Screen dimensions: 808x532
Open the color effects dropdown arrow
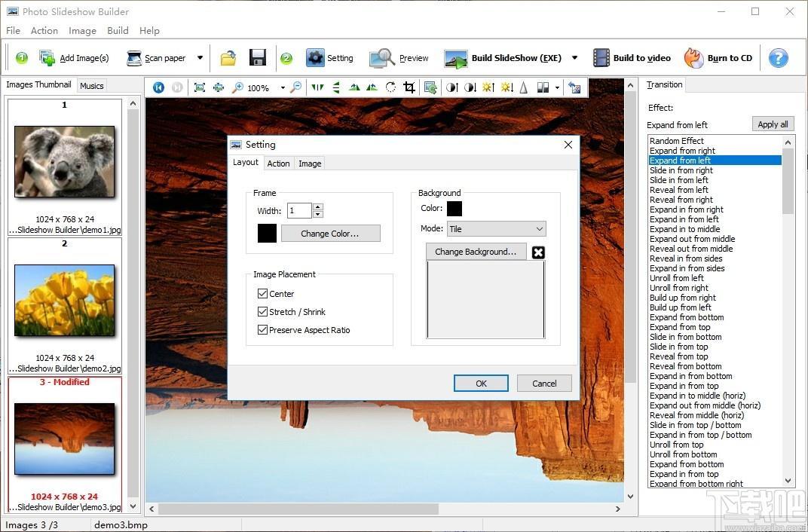coord(557,88)
